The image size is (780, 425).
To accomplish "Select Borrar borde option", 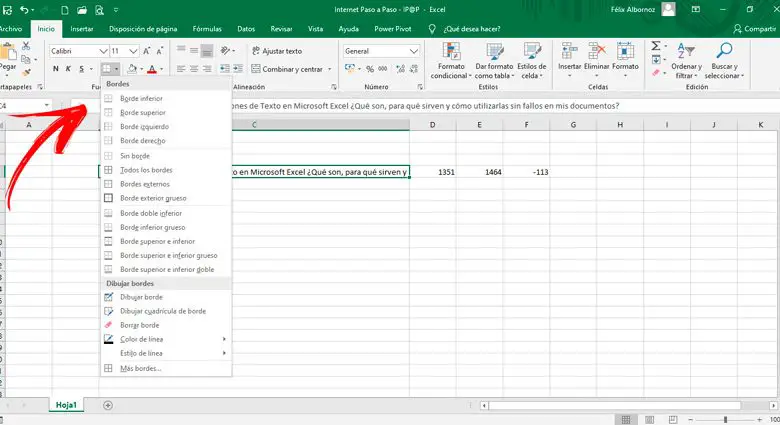I will [x=166, y=325].
